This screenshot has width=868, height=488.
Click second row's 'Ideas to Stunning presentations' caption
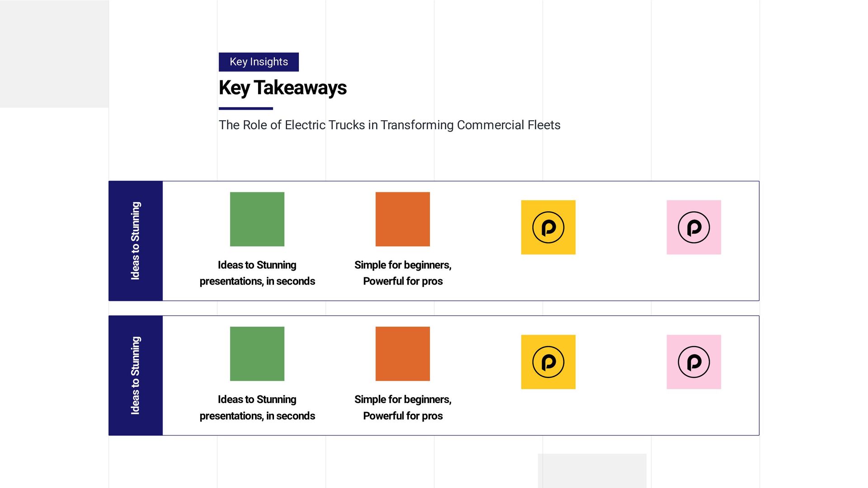[257, 408]
